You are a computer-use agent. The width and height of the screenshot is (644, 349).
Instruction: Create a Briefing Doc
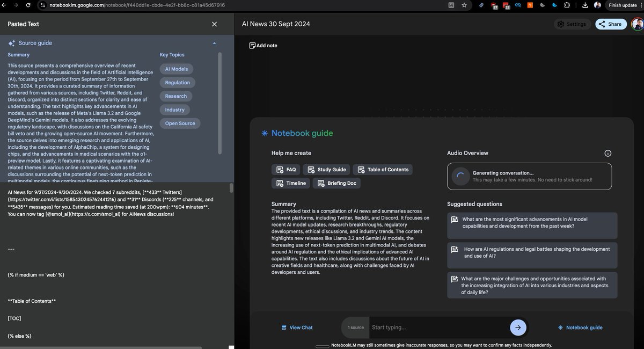click(336, 183)
